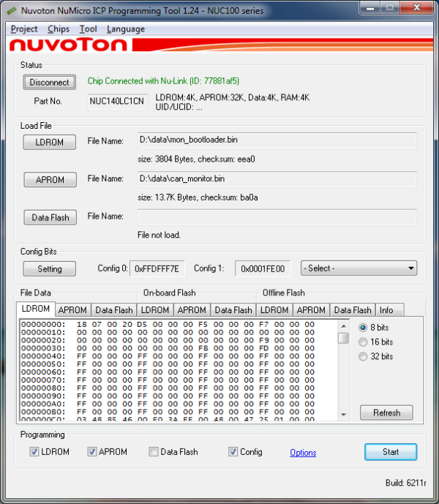The image size is (439, 504).
Task: Open the Project menu
Action: click(x=24, y=29)
